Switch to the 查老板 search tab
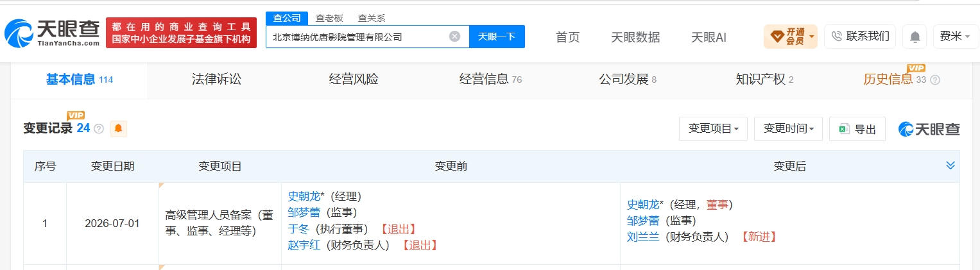 point(329,19)
